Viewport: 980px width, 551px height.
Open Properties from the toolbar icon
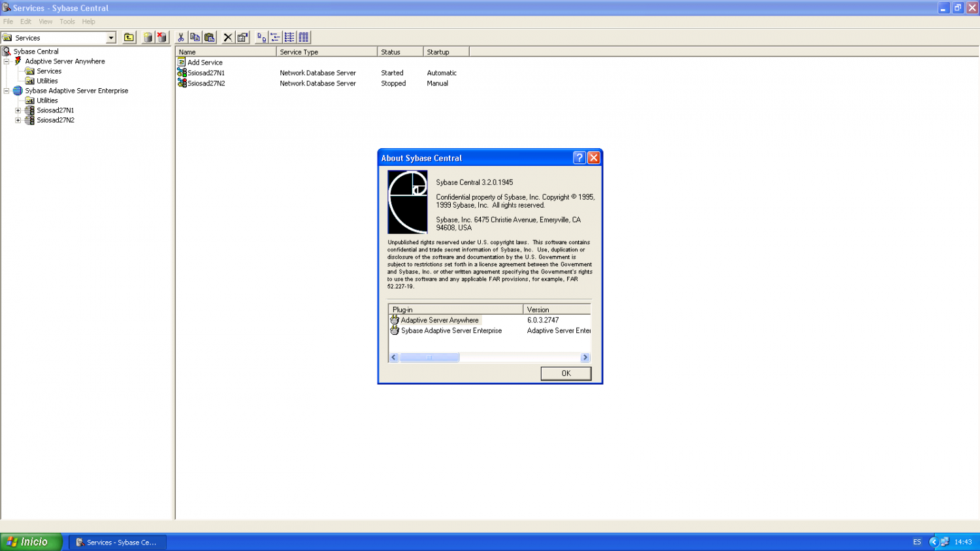coord(242,37)
